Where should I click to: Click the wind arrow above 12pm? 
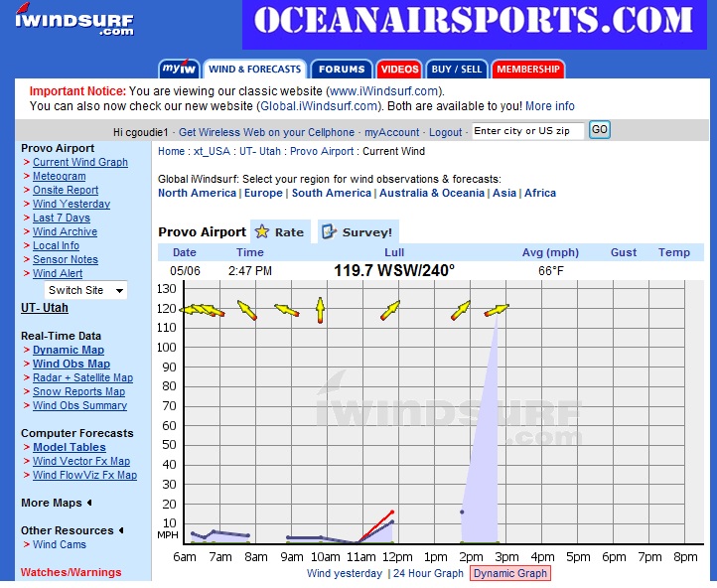[389, 311]
